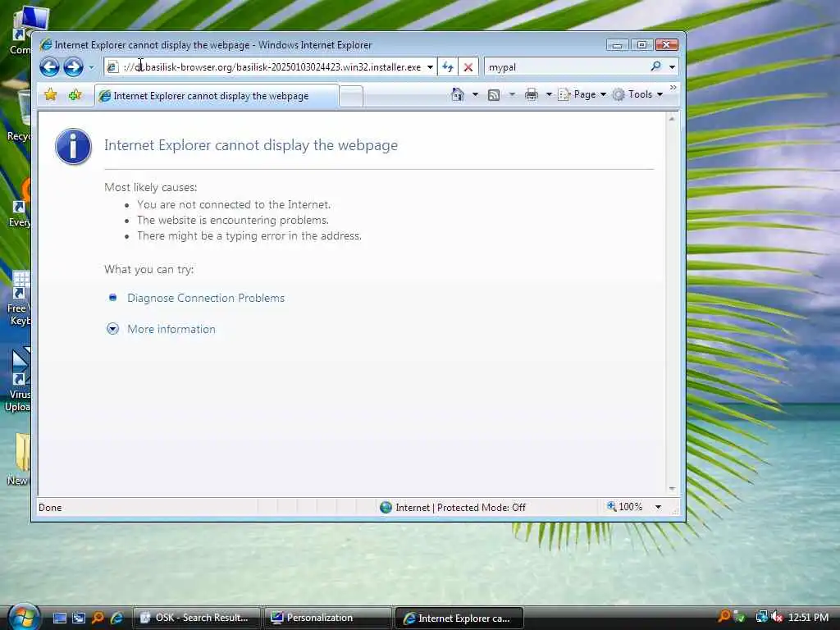This screenshot has width=840, height=630.
Task: Click Switch between windows quick launch icon
Action: [x=79, y=619]
